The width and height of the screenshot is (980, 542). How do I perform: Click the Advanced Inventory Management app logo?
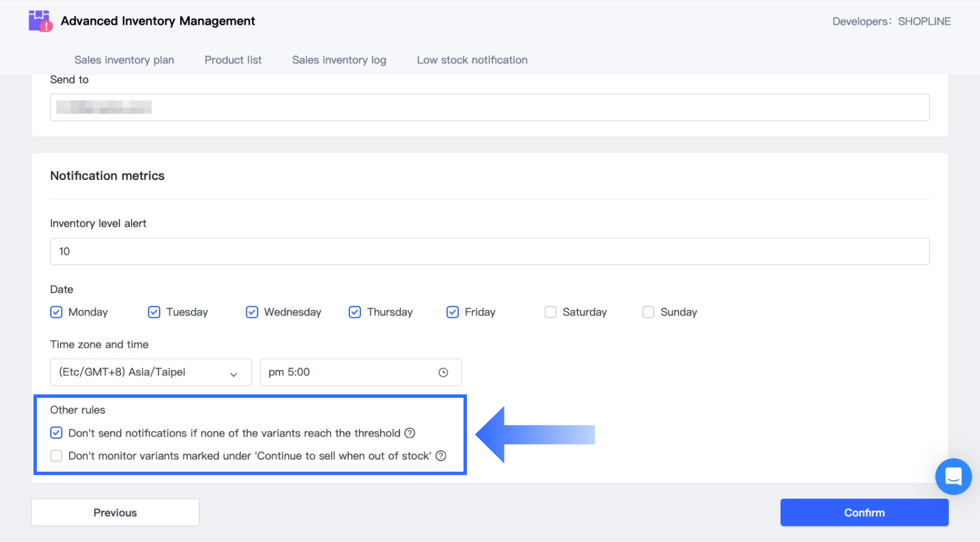(40, 21)
